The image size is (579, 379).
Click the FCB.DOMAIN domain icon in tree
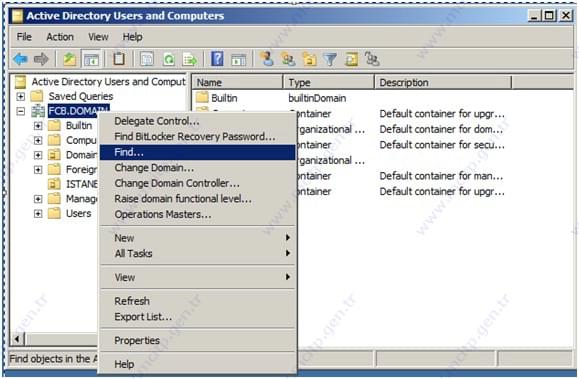tap(38, 110)
